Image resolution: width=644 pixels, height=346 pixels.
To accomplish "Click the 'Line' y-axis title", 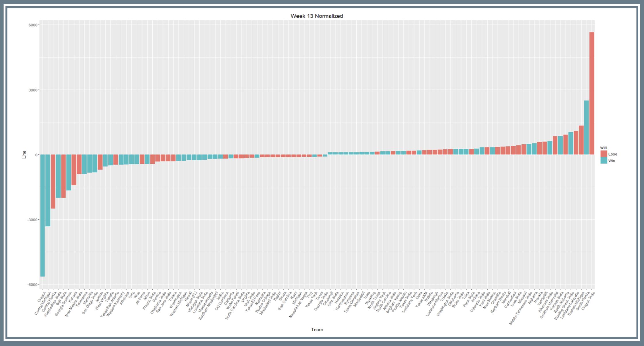I will [24, 155].
